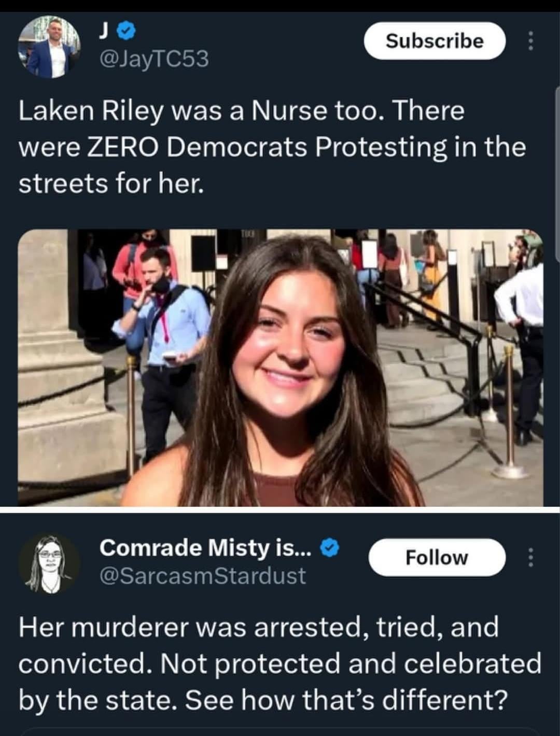Click Comrade Misty's blue verified badge

coord(330,548)
